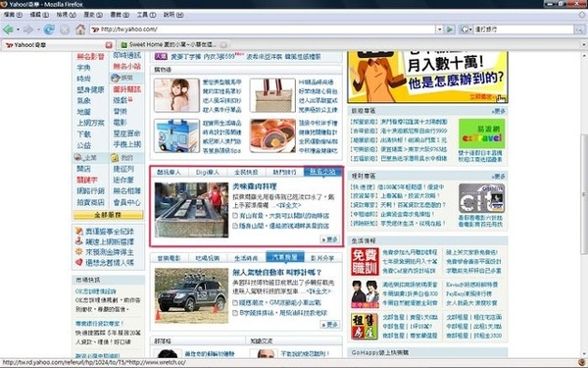
Task: Open the 美味雞肉料理 article photo
Action: pyautogui.click(x=192, y=210)
